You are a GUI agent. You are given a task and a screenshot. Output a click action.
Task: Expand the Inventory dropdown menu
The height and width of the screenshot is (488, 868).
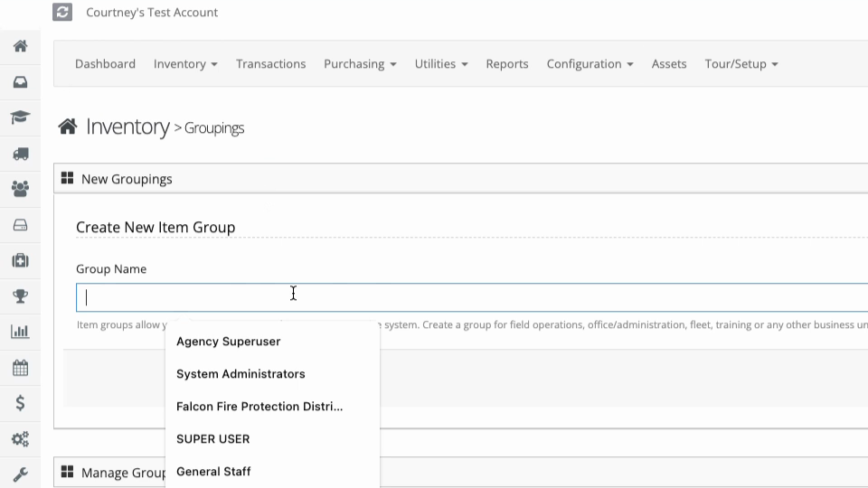[185, 64]
